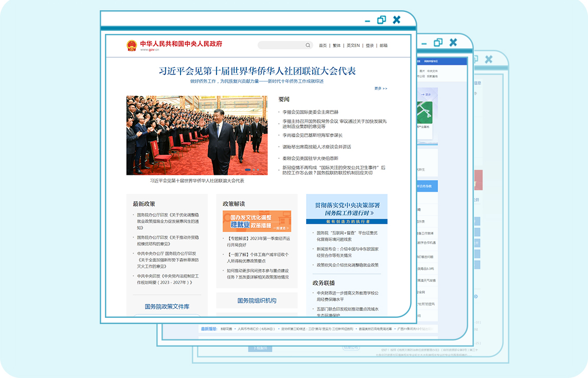Select the active carousel dot on news photo
The width and height of the screenshot is (588, 378).
point(248,170)
